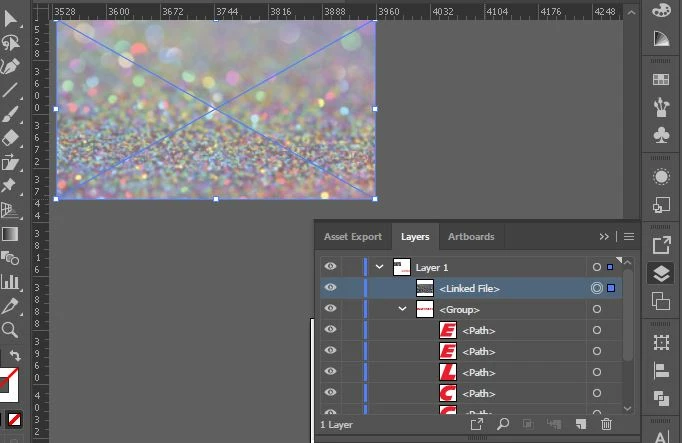The height and width of the screenshot is (443, 682).
Task: Swap fill and stroke colors
Action: (x=15, y=355)
